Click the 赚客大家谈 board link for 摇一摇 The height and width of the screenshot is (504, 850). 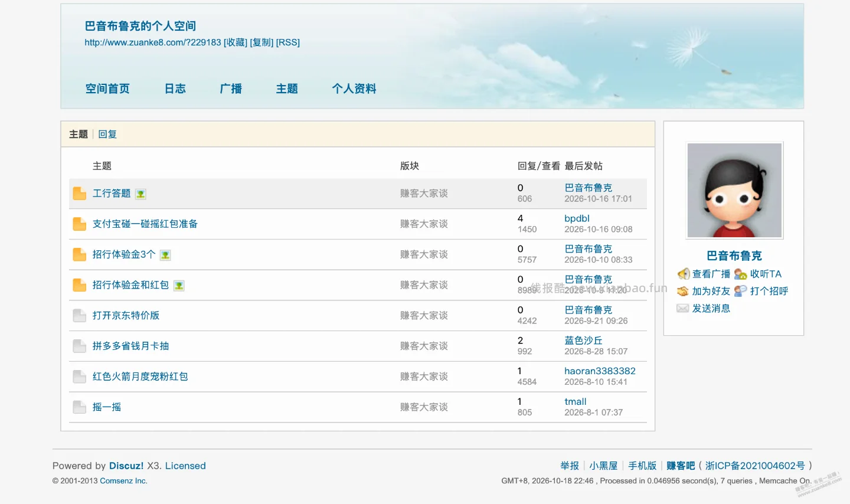click(424, 407)
